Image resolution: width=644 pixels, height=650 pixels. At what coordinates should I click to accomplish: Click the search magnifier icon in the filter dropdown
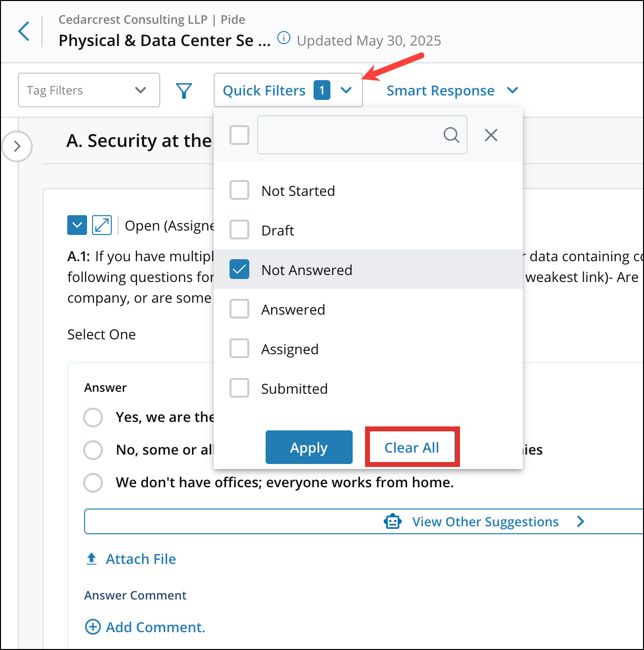[451, 135]
